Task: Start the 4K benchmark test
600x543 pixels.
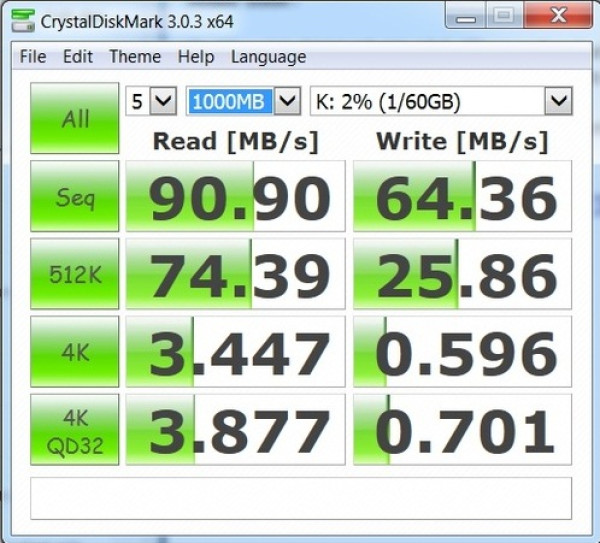Action: 75,352
